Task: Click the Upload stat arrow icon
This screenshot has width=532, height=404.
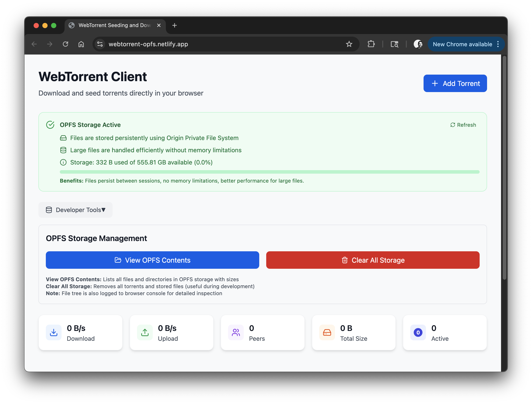Action: 145,333
